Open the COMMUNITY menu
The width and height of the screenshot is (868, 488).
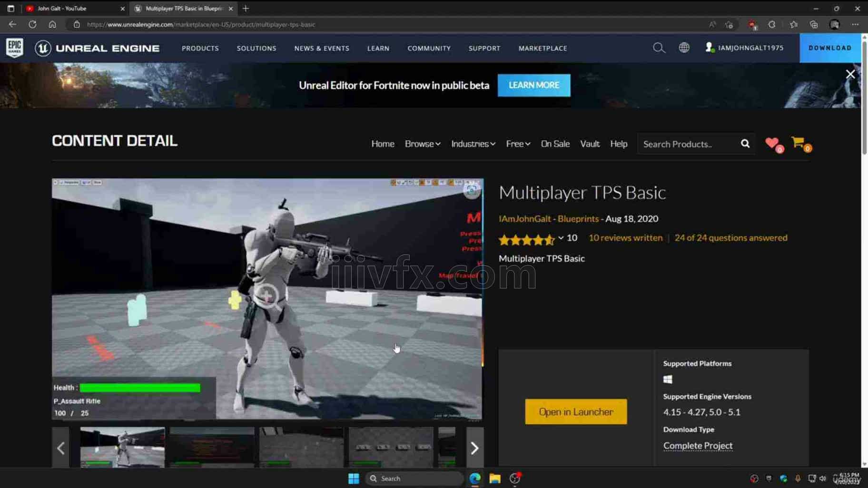point(429,48)
